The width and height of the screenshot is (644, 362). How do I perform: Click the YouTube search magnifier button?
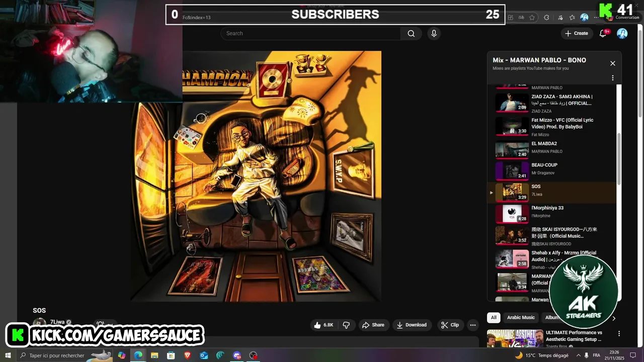(411, 33)
